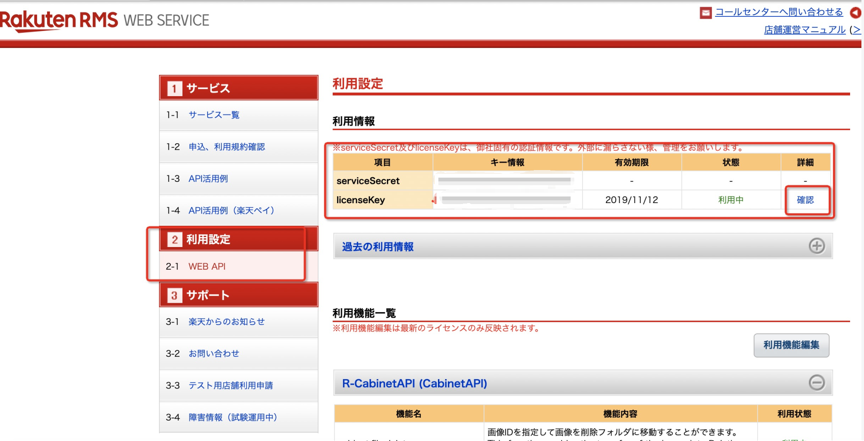Open 3-1 楽天からのお知らせ
The image size is (864, 441).
[226, 322]
